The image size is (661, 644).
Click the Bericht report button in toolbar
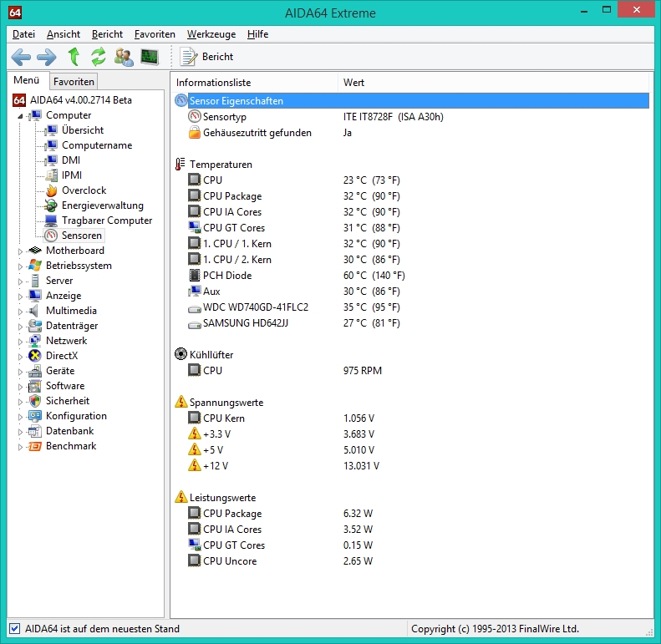206,57
